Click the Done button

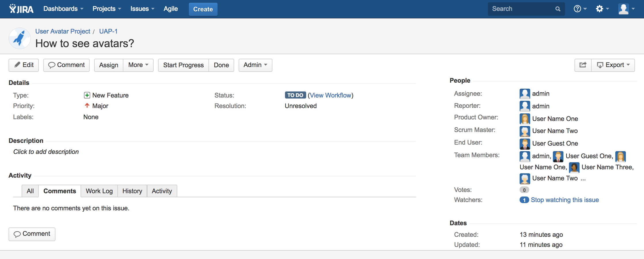pos(221,65)
